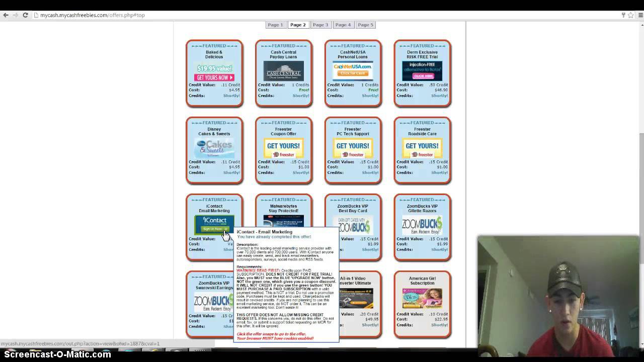Click $22.95 cost in American Girl card
The width and height of the screenshot is (644, 362).
(441, 319)
